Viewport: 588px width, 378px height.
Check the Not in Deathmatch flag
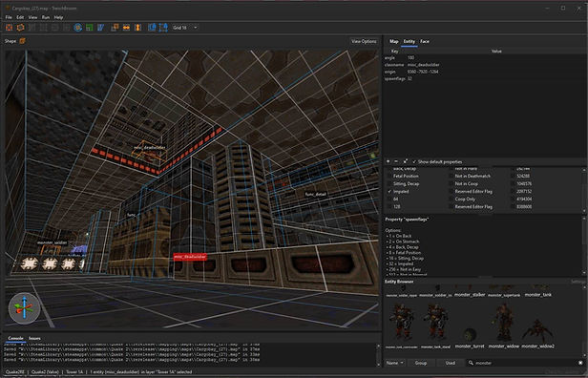pos(451,176)
